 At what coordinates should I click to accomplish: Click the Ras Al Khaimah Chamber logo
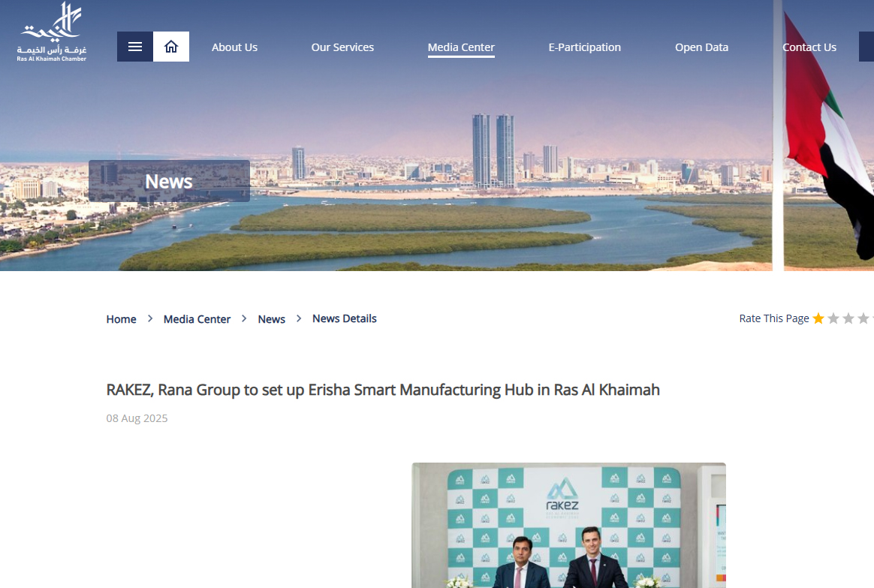pos(52,32)
